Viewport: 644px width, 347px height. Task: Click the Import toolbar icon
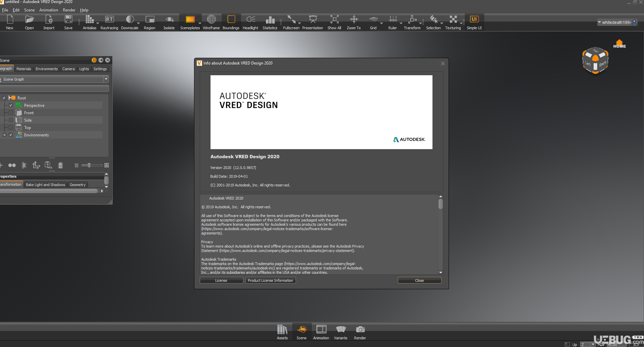coord(49,22)
